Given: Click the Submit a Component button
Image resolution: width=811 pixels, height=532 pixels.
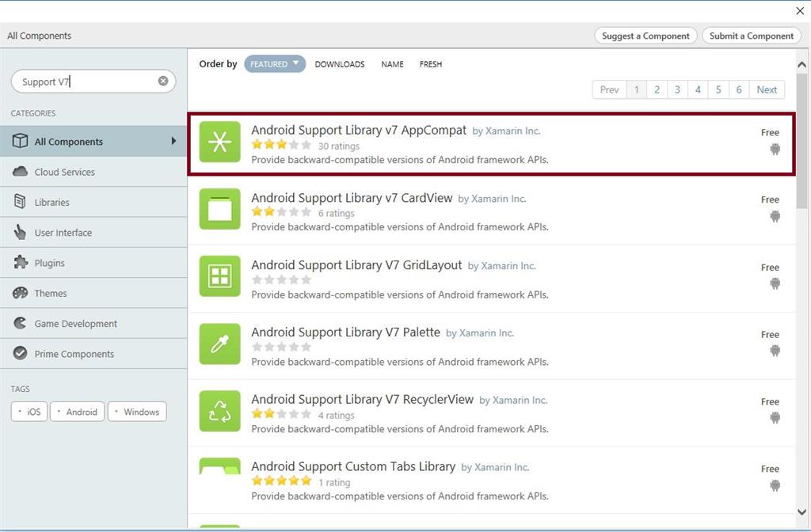Looking at the screenshot, I should pos(752,36).
